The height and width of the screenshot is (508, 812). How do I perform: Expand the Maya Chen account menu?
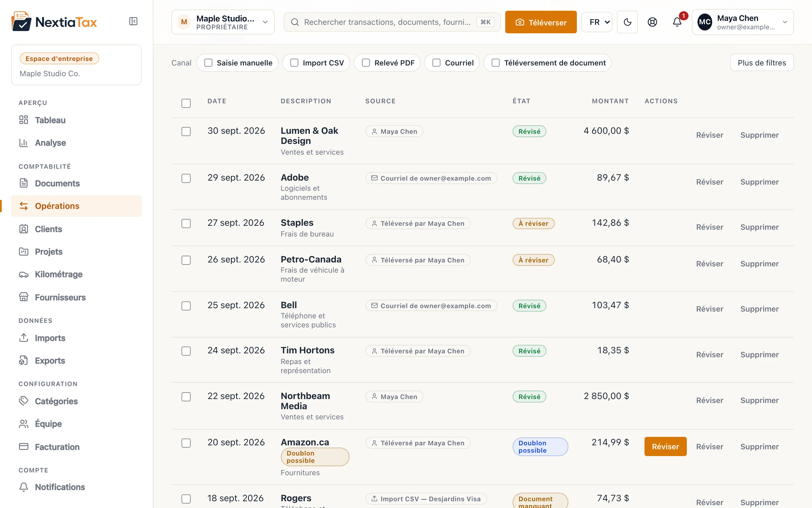coord(743,22)
